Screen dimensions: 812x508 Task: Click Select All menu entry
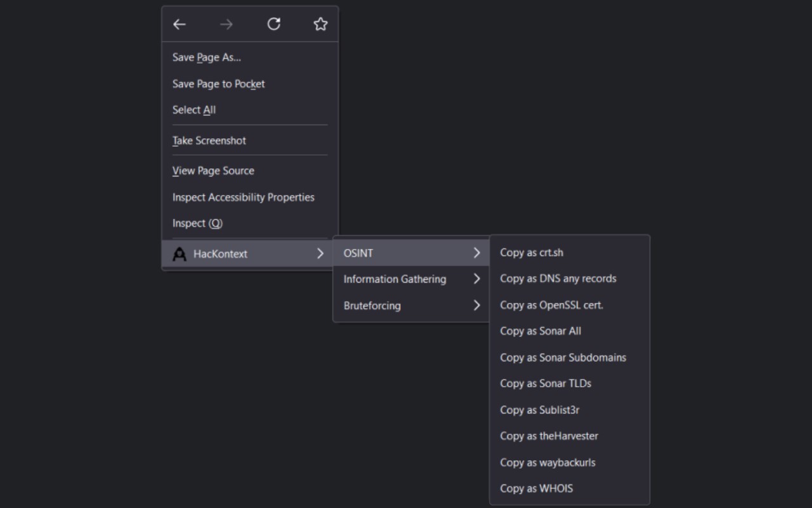194,110
